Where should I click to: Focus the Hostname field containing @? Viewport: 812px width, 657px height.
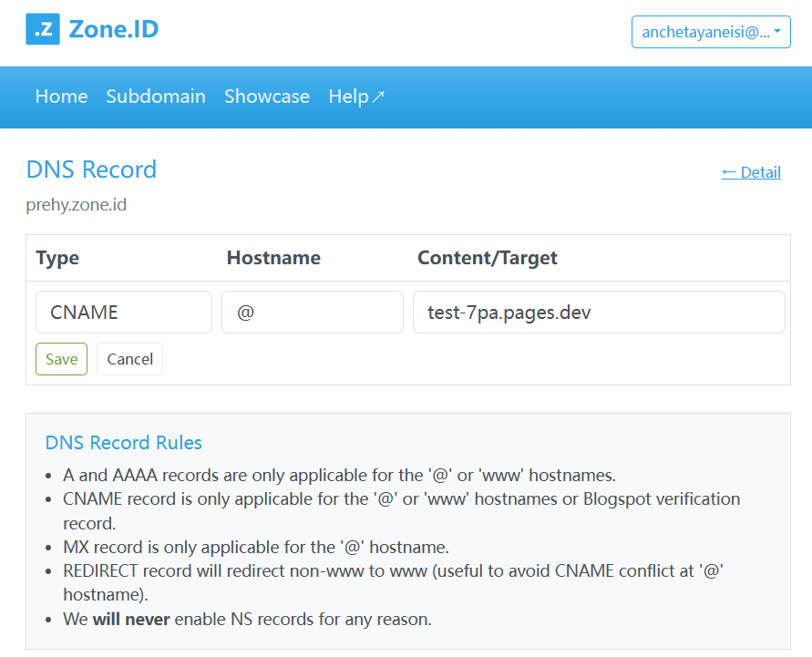pos(313,313)
